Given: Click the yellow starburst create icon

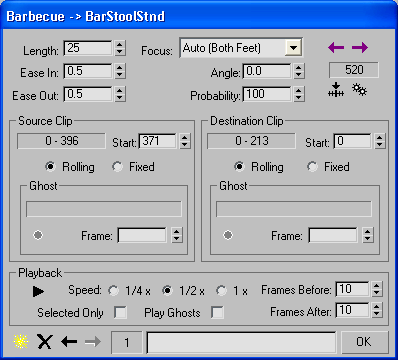Looking at the screenshot, I should pos(21,342).
